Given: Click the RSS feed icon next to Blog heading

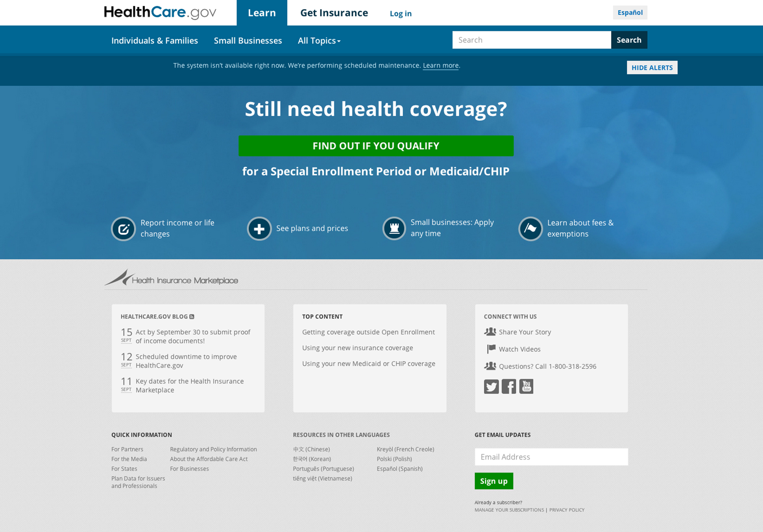Looking at the screenshot, I should [192, 317].
